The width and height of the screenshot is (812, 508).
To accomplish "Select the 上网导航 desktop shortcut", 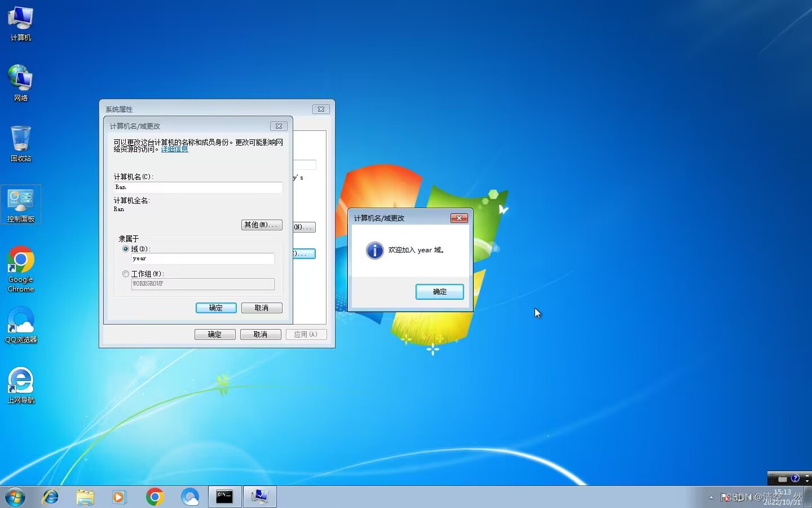I will [21, 385].
